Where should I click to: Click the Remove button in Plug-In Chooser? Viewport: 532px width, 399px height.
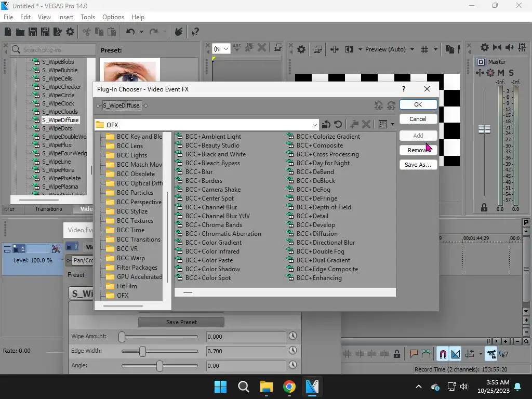tap(418, 150)
